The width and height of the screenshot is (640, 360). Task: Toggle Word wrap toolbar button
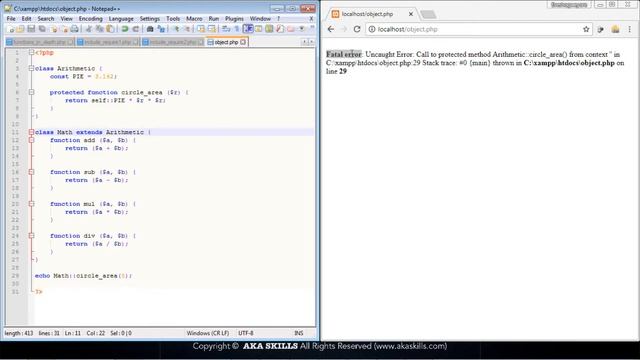pos(226,29)
